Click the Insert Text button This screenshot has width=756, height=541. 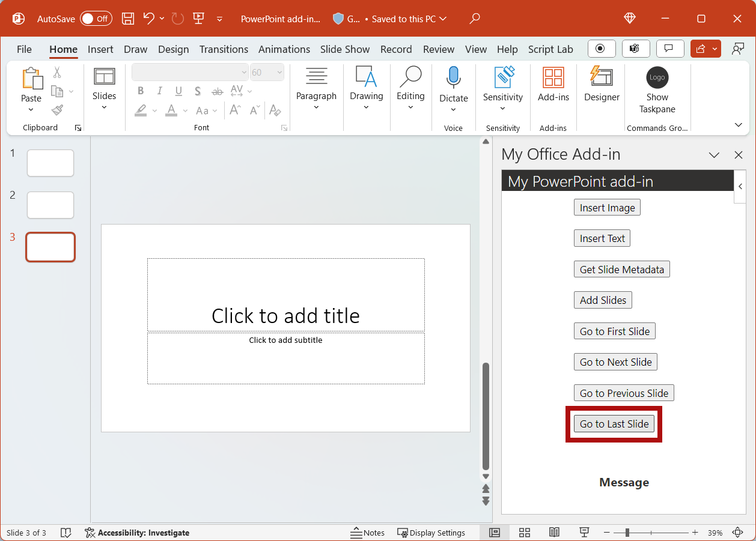coord(602,238)
